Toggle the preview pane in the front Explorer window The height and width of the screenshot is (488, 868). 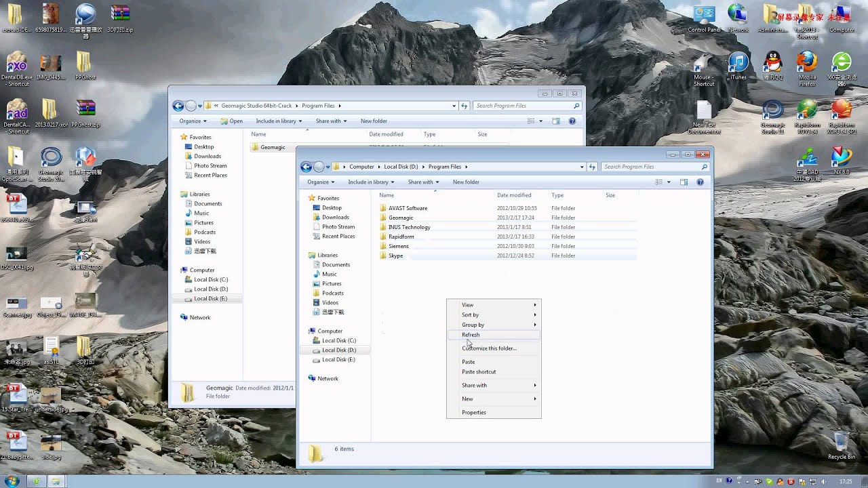(x=684, y=182)
